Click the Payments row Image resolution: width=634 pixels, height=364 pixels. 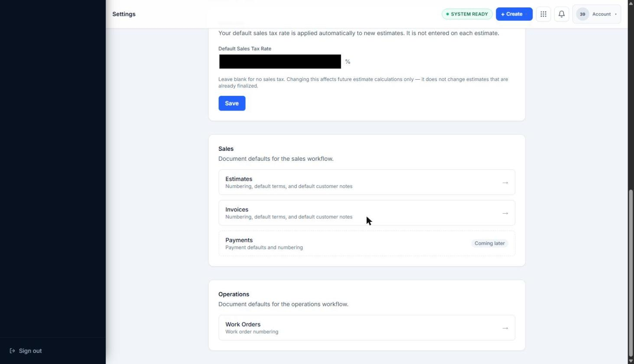pyautogui.click(x=367, y=244)
